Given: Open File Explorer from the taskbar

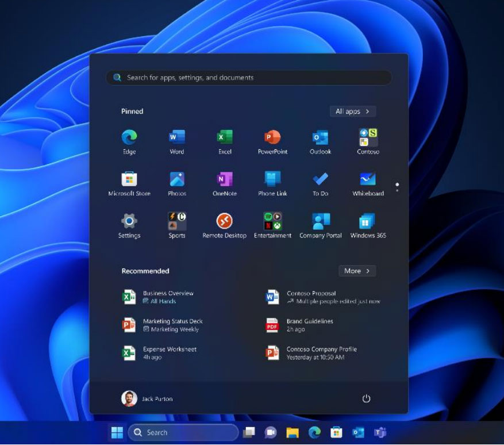Looking at the screenshot, I should tap(293, 432).
